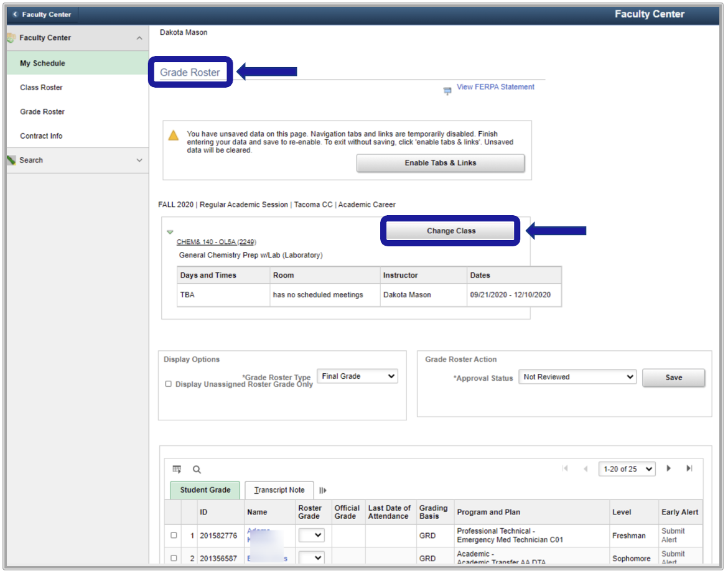Image resolution: width=728 pixels, height=571 pixels.
Task: Open Roster Grade dropdown for first student
Action: (x=311, y=535)
